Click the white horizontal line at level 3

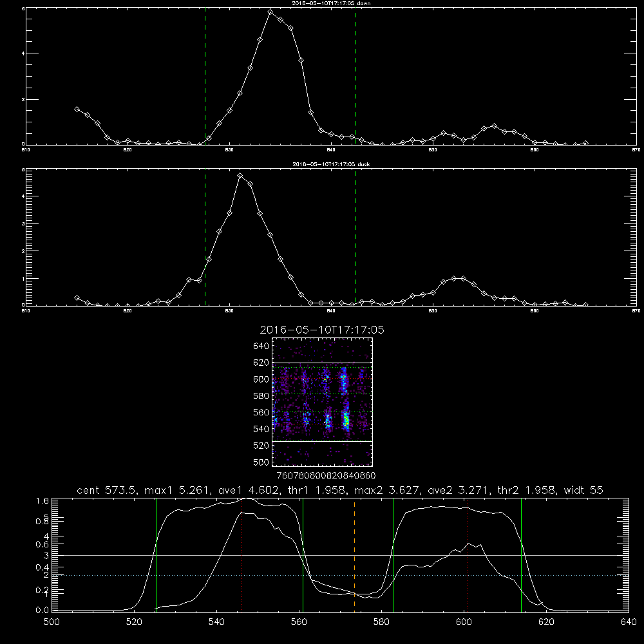[340, 555]
